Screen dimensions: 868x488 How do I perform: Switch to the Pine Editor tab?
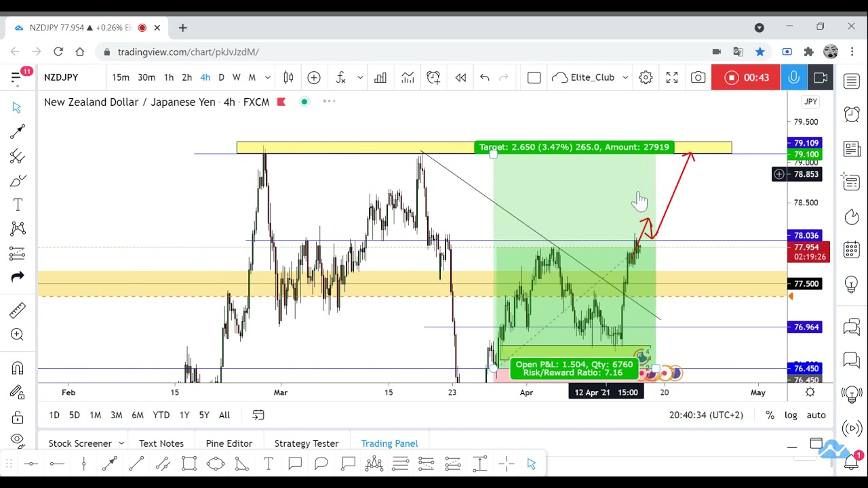(x=229, y=443)
